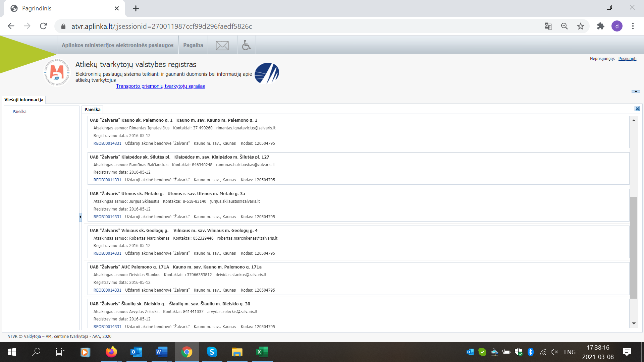Click the envelope mail icon in header
The image size is (644, 362).
(x=222, y=45)
